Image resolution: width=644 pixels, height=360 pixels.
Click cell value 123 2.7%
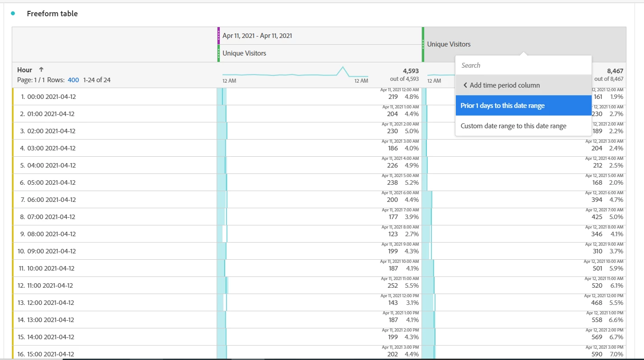coord(403,234)
